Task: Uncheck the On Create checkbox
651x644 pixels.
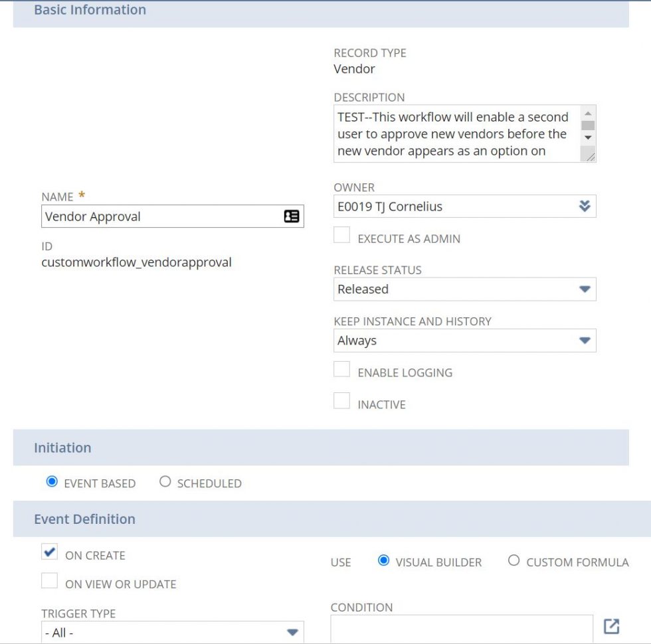Action: 49,552
